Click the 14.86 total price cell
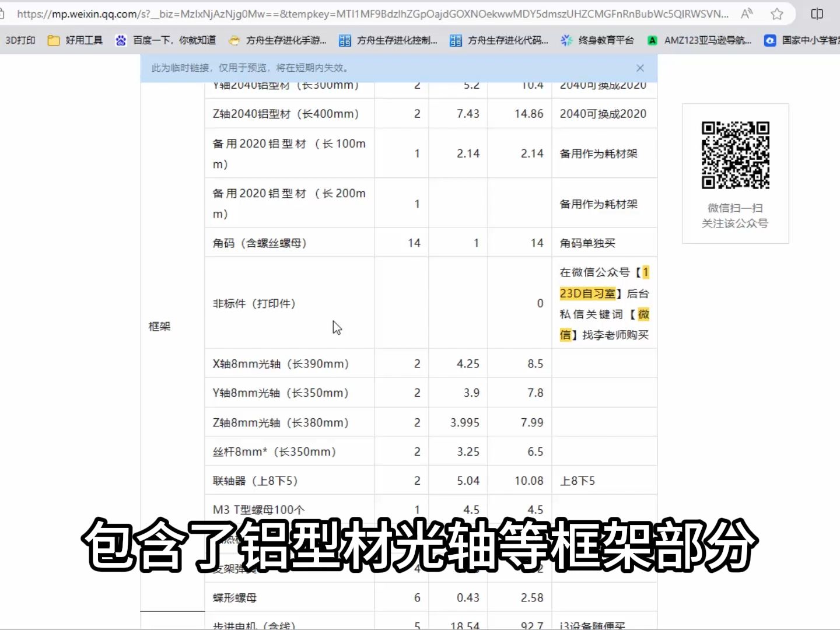840x630 pixels. pyautogui.click(x=520, y=114)
